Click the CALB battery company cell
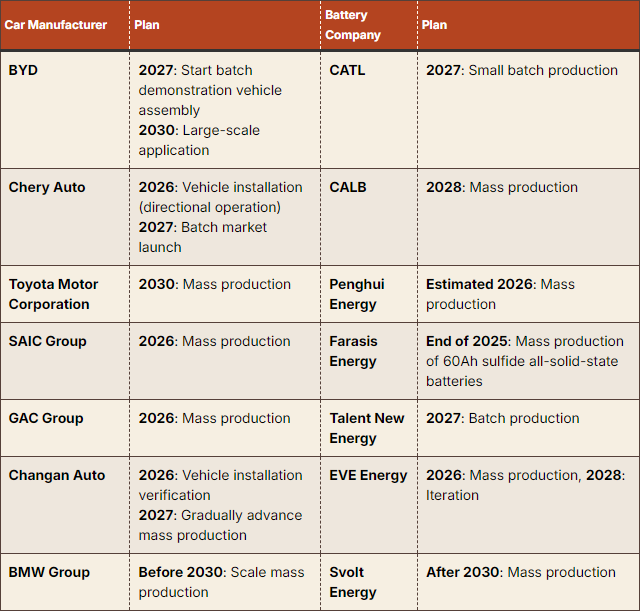Image resolution: width=640 pixels, height=611 pixels. click(348, 187)
